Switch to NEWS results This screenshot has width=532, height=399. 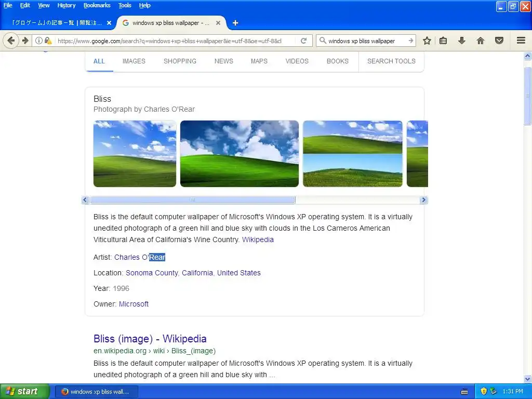click(x=223, y=61)
